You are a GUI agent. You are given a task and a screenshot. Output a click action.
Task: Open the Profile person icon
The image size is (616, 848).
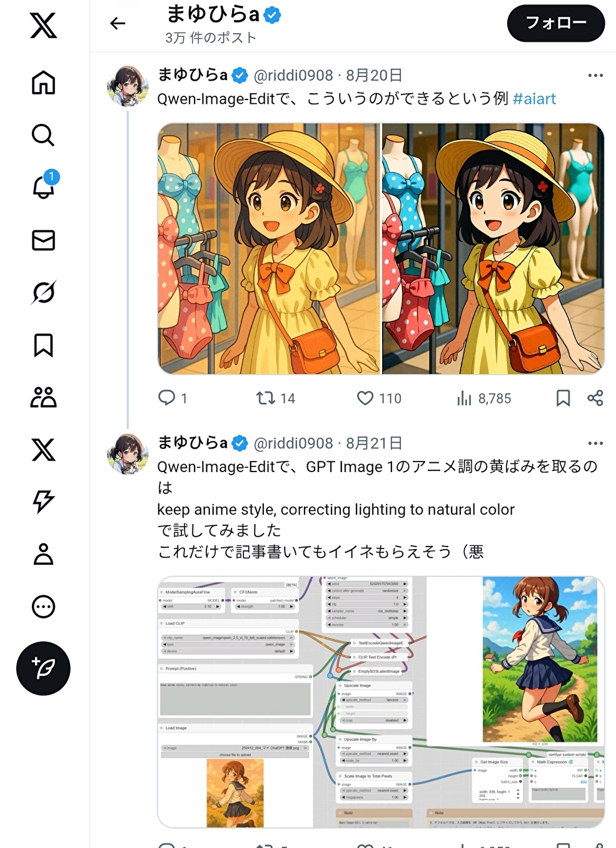pos(43,554)
